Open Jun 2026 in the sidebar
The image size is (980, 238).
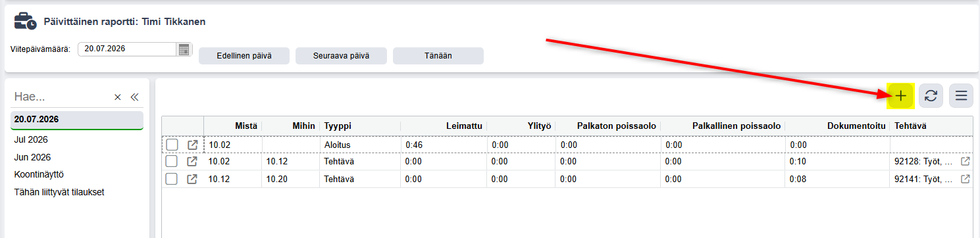[32, 157]
